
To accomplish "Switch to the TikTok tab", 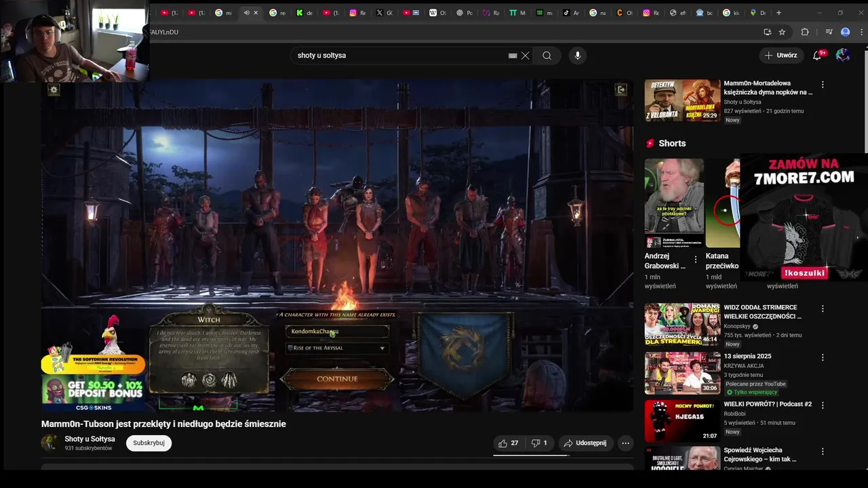I will click(x=571, y=13).
